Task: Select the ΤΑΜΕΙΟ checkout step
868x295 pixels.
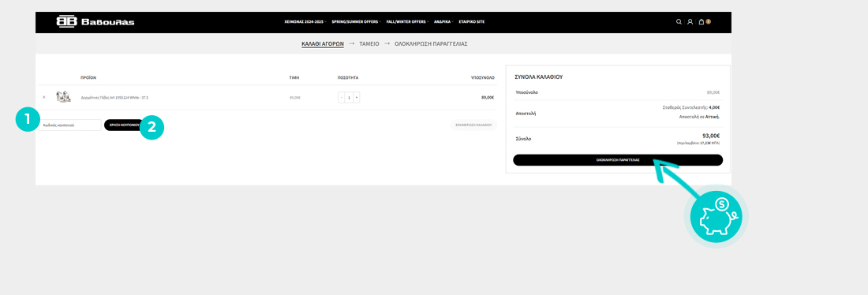Action: pyautogui.click(x=369, y=43)
